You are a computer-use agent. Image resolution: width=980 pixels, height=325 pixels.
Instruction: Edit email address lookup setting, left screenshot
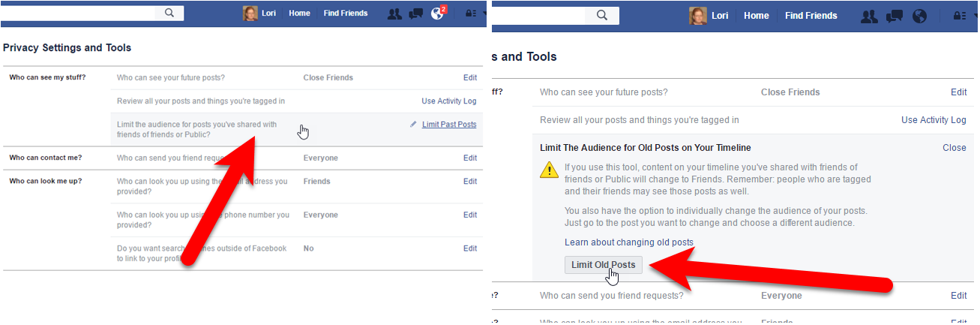[470, 182]
